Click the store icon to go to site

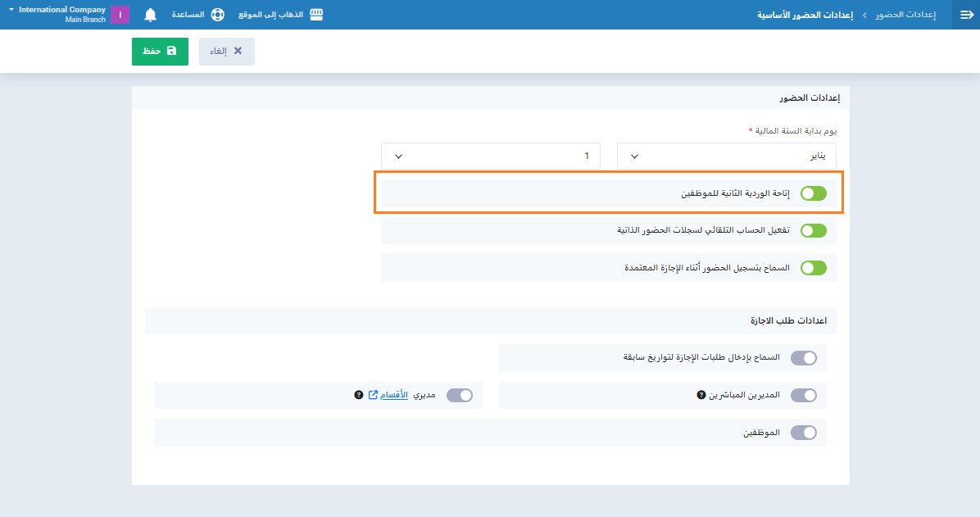click(x=315, y=15)
